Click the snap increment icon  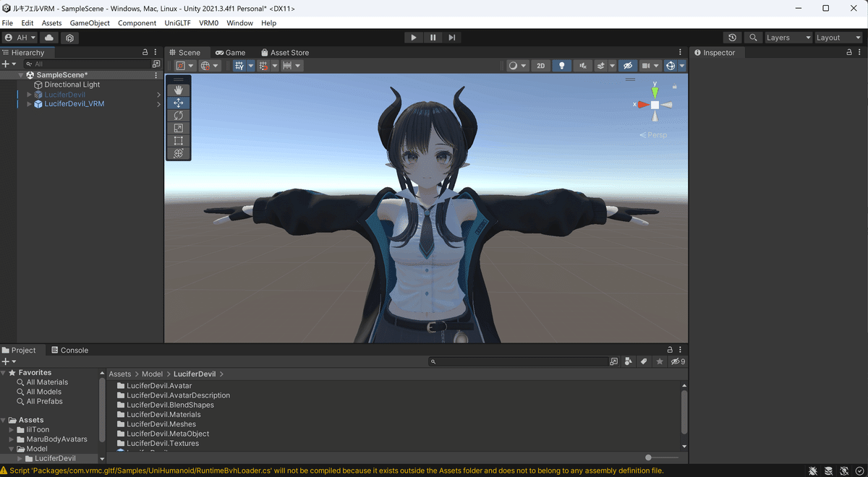[263, 66]
